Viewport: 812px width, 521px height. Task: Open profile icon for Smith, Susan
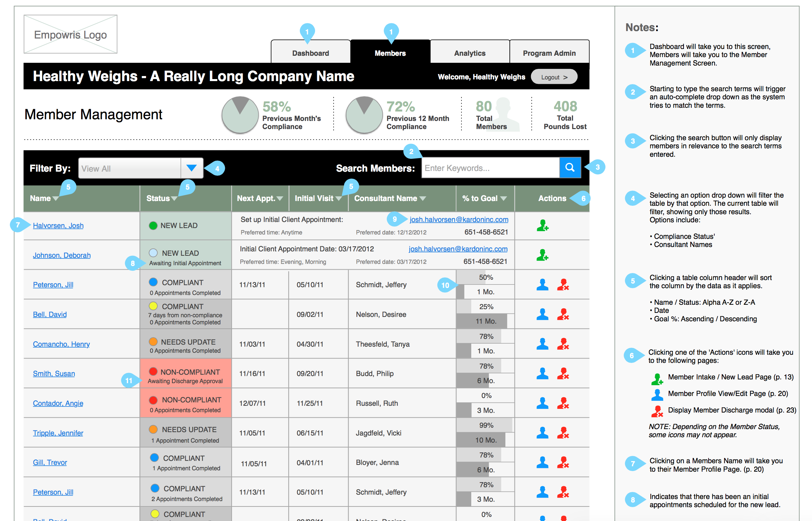[542, 373]
